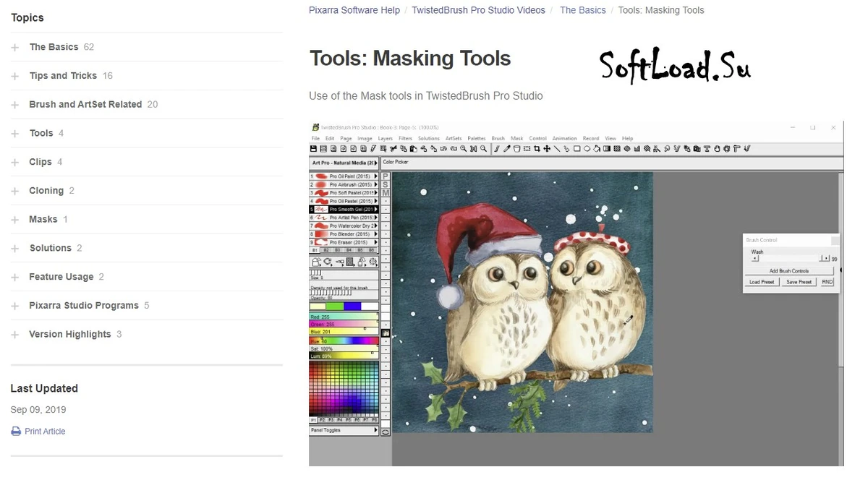Select the color picker eyedropper tool
The width and height of the screenshot is (868, 493).
point(507,148)
